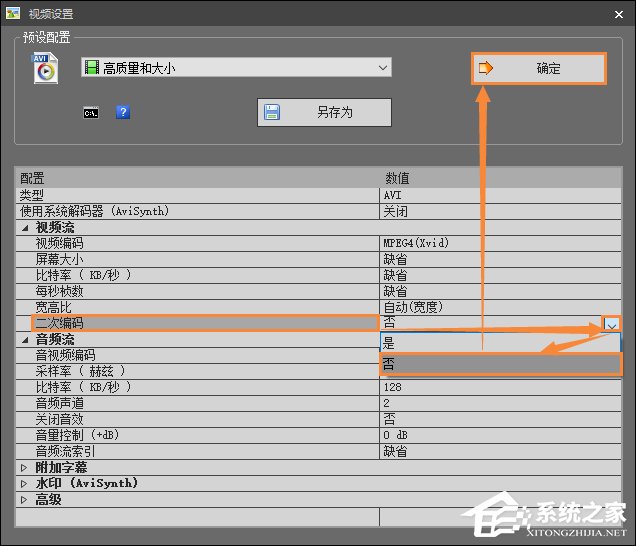
Task: Collapse the 视频流 section
Action: tap(25, 228)
